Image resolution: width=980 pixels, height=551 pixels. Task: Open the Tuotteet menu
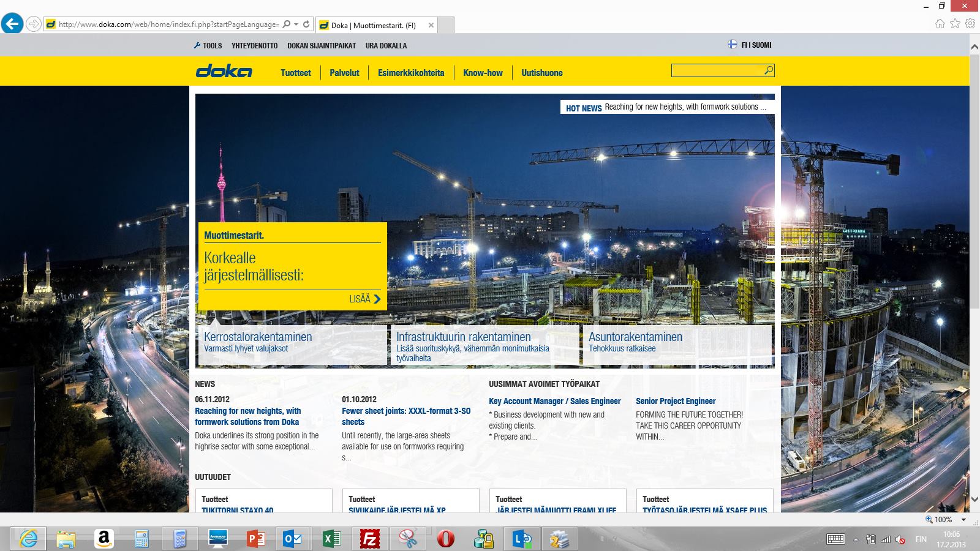click(296, 72)
